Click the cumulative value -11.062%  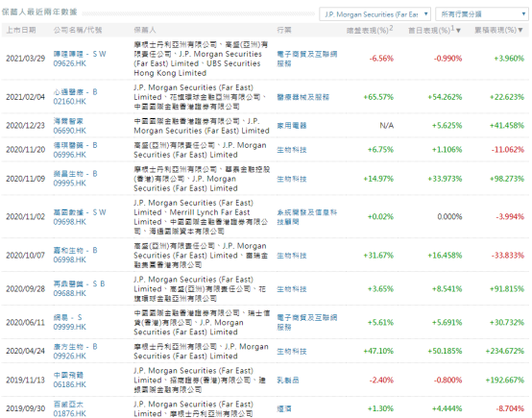[508, 150]
